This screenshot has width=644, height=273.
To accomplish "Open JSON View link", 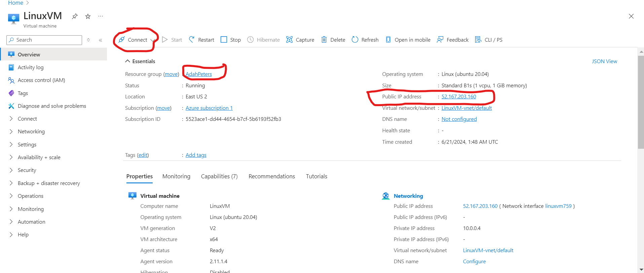I will [x=604, y=61].
